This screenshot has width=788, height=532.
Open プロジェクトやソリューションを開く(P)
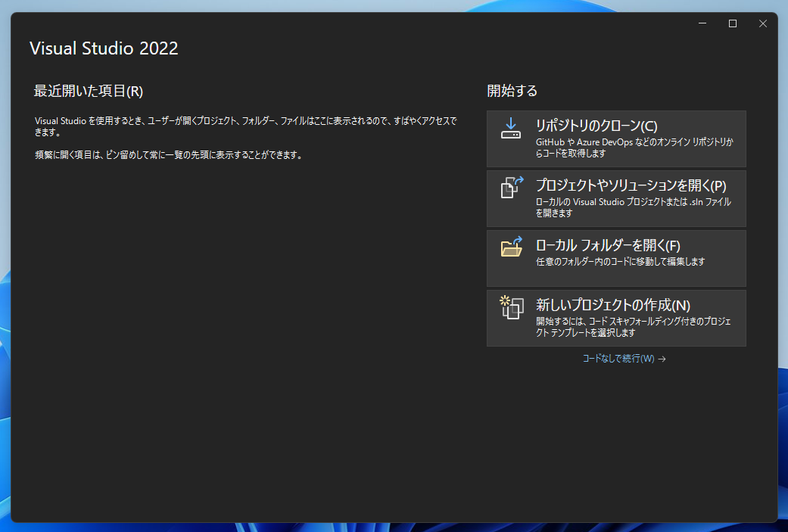point(616,198)
